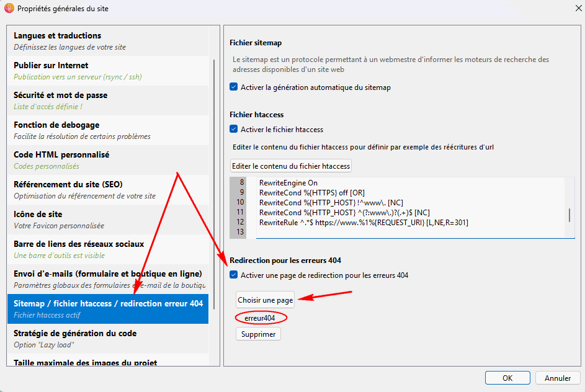
Task: Toggle the 404 error redirection page checkbox
Action: tap(233, 275)
